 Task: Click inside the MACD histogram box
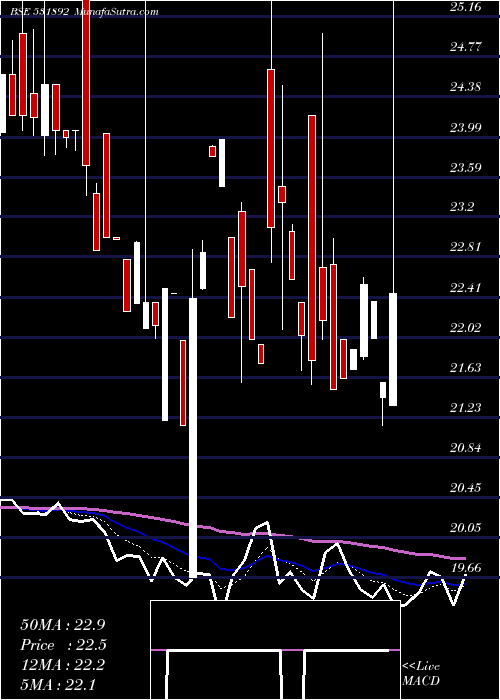point(275,650)
